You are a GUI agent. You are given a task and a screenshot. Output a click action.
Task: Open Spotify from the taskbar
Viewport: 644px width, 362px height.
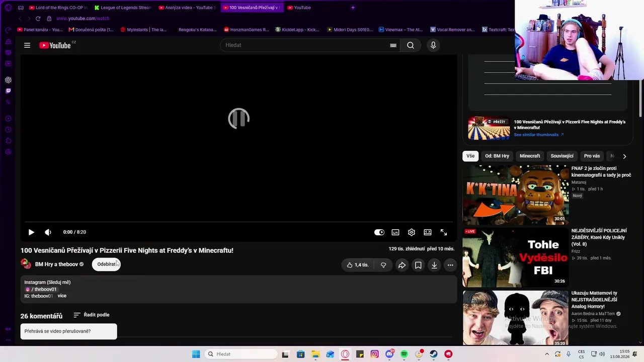point(404,354)
